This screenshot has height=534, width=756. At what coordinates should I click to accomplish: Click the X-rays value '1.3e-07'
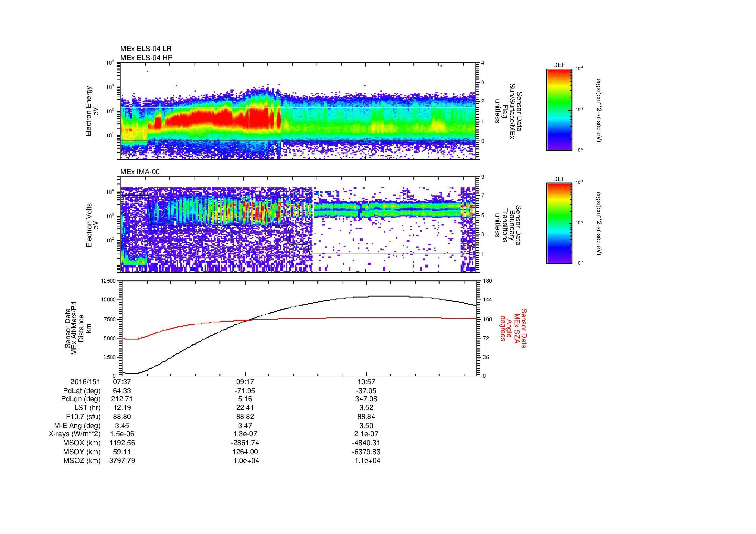[245, 434]
